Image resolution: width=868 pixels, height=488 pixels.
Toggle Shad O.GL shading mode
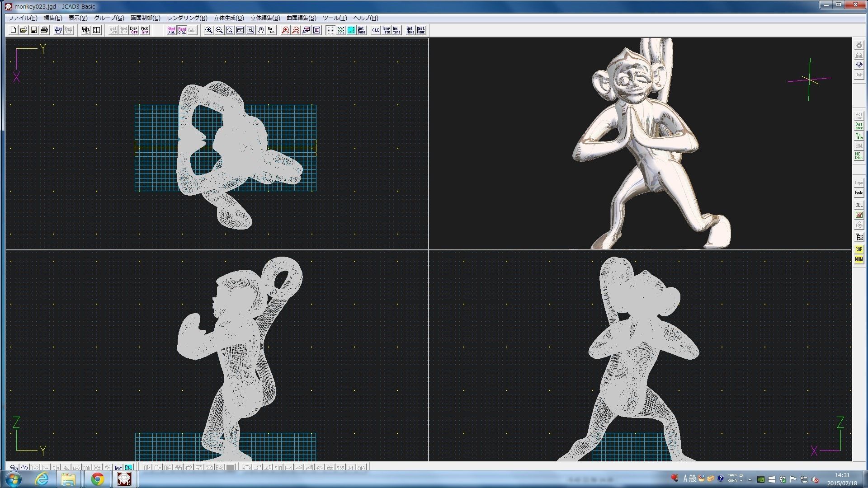coord(171,30)
